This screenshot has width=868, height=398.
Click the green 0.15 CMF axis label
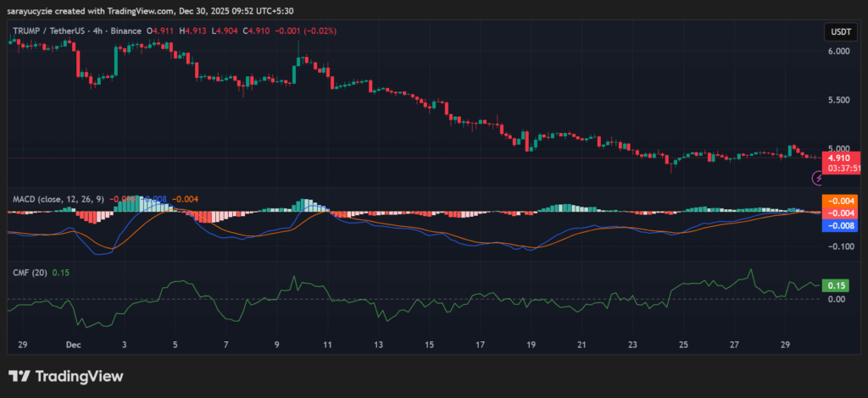coord(837,285)
